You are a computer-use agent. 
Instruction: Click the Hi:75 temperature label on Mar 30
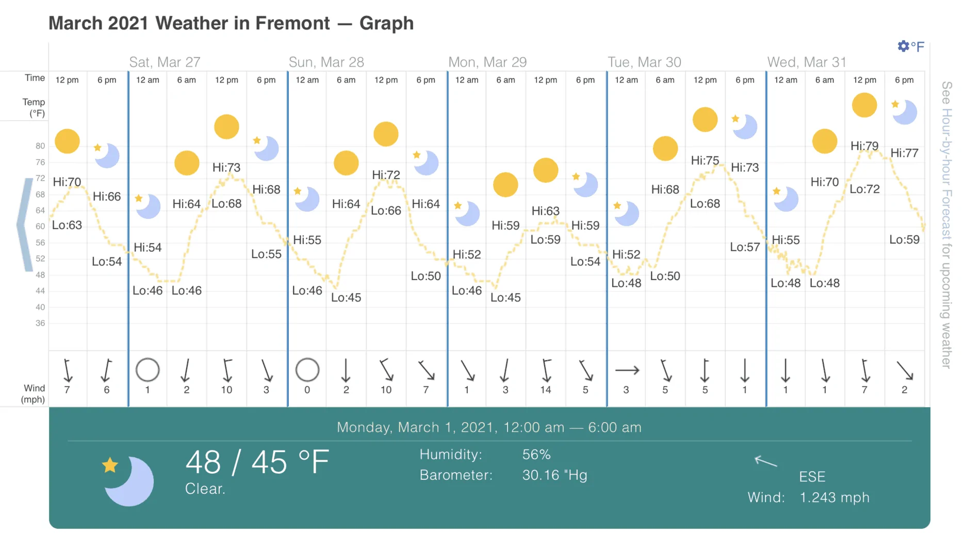[x=705, y=160]
